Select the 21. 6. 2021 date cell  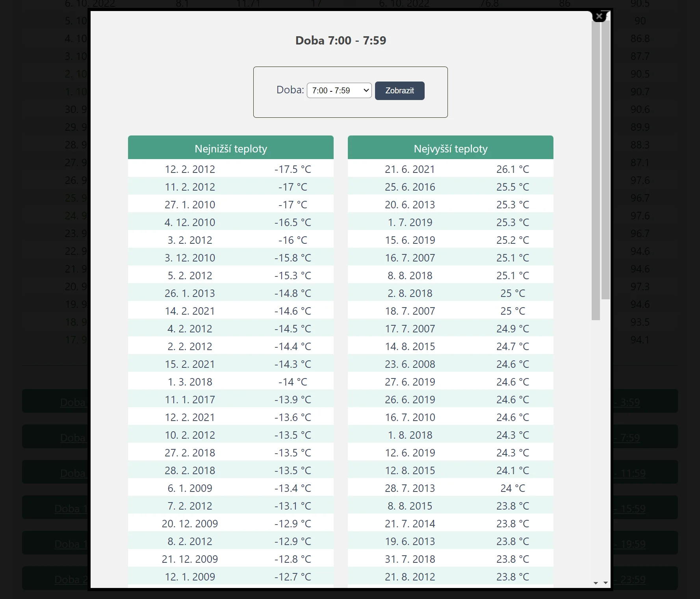410,169
